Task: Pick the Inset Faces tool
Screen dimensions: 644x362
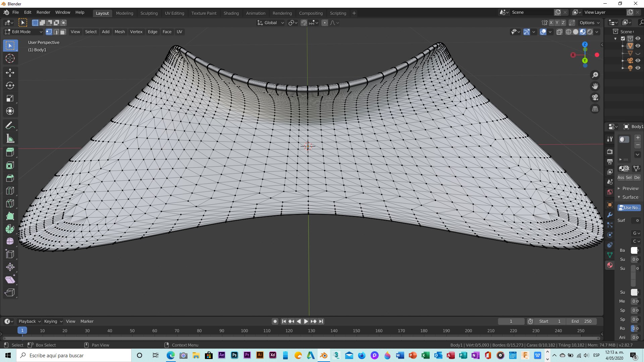Action: 10,165
